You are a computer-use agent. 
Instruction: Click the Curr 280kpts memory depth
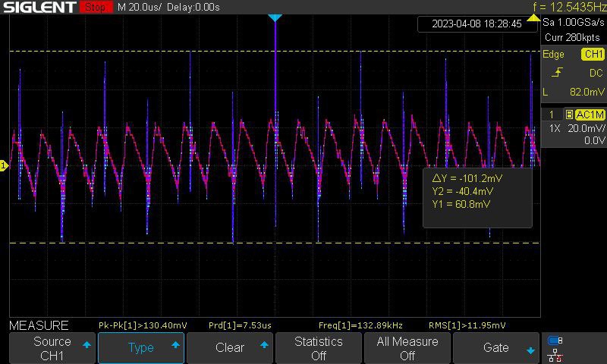572,37
